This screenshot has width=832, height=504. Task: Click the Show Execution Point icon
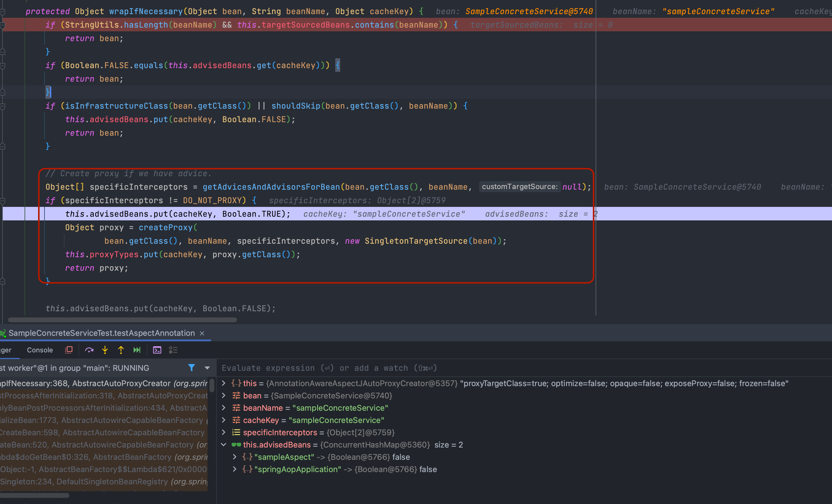69,350
